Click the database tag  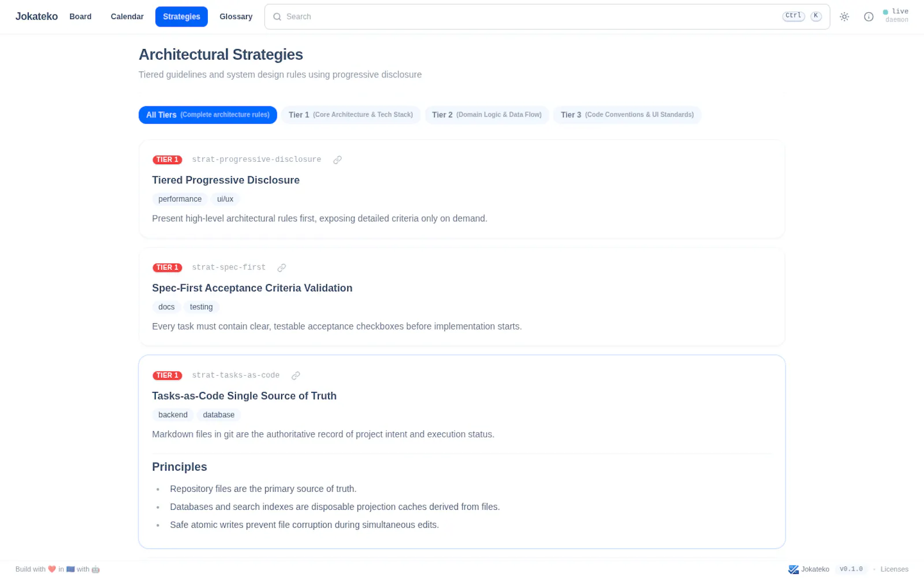coord(218,415)
